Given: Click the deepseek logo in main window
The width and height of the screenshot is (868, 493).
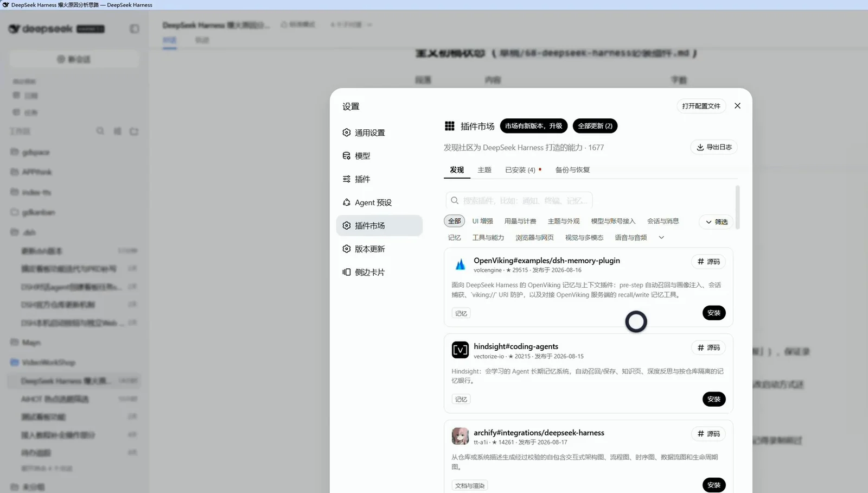Looking at the screenshot, I should click(x=56, y=29).
